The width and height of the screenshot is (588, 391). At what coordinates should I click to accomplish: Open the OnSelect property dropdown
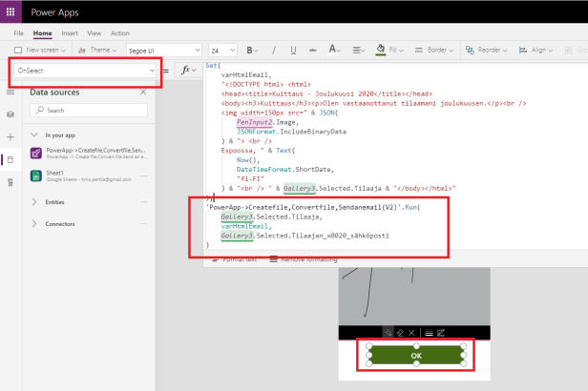pyautogui.click(x=84, y=71)
